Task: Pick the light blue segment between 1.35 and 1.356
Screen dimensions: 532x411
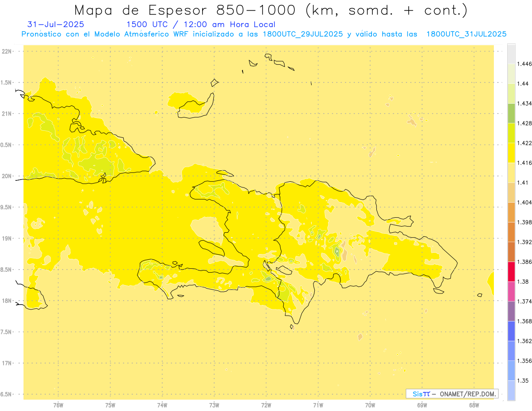Action: click(511, 371)
